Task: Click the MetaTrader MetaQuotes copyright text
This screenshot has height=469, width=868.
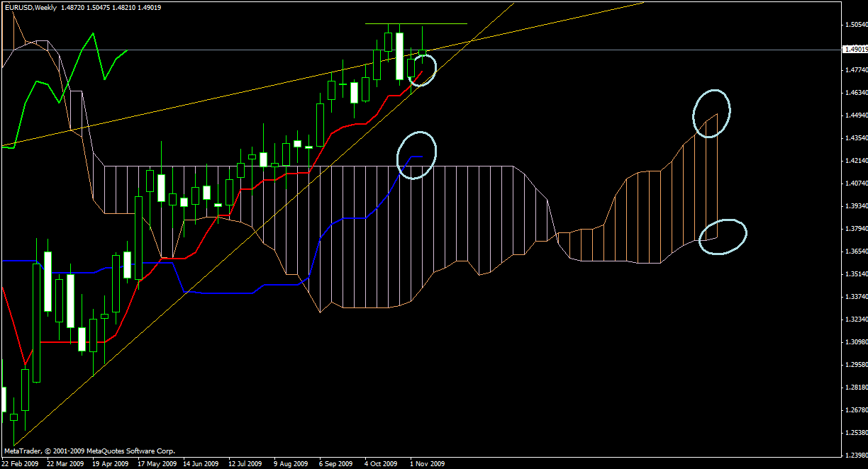Action: click(89, 451)
